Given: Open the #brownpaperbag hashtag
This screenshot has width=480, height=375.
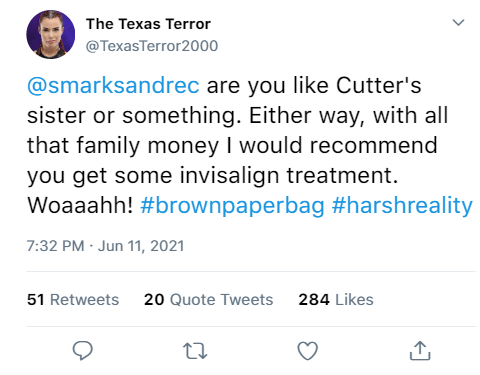Looking at the screenshot, I should pos(232,206).
